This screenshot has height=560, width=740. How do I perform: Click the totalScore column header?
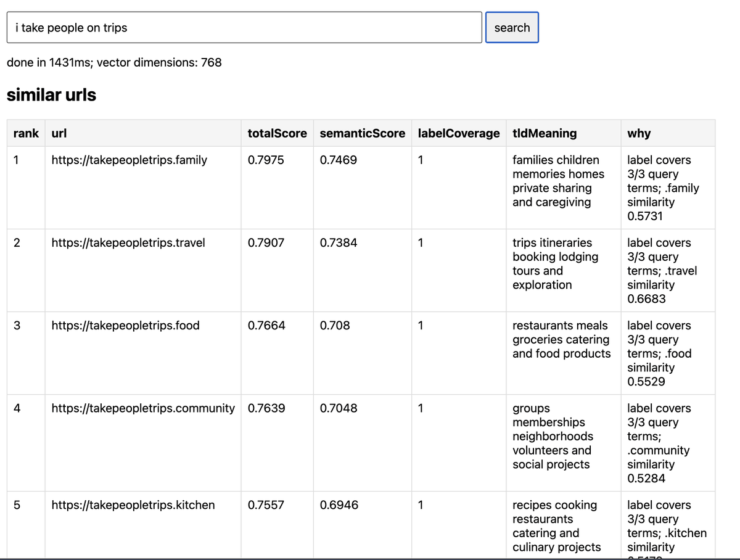[x=277, y=133]
